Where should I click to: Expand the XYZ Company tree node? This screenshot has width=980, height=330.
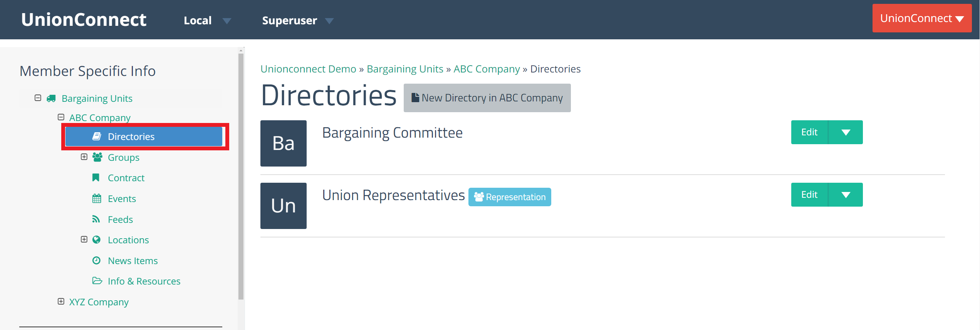(x=61, y=301)
